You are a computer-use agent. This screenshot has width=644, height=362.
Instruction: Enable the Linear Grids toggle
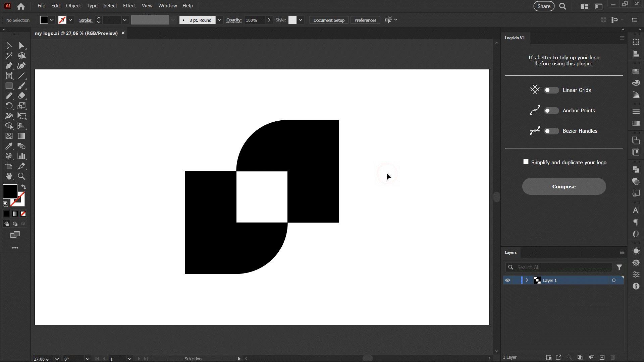coord(551,90)
